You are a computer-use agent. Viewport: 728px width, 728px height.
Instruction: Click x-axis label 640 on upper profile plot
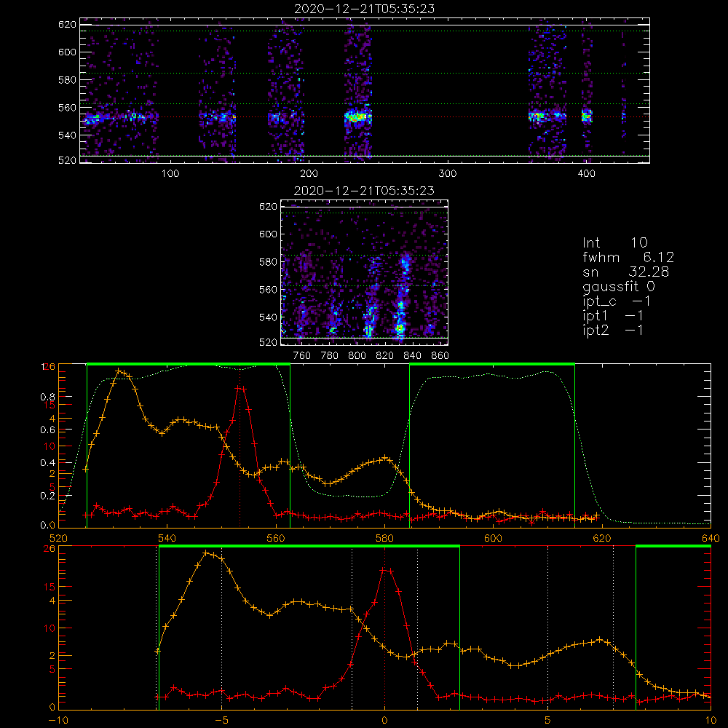[711, 539]
